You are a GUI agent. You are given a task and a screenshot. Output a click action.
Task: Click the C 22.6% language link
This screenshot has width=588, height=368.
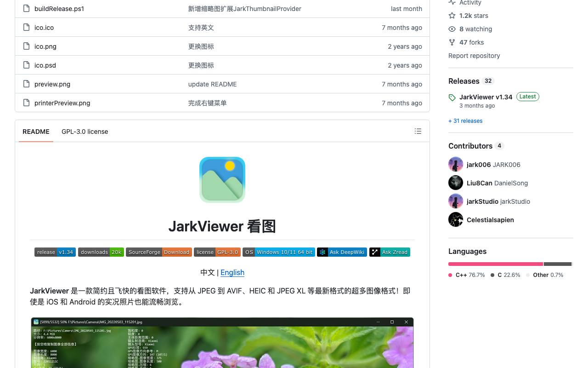click(505, 275)
